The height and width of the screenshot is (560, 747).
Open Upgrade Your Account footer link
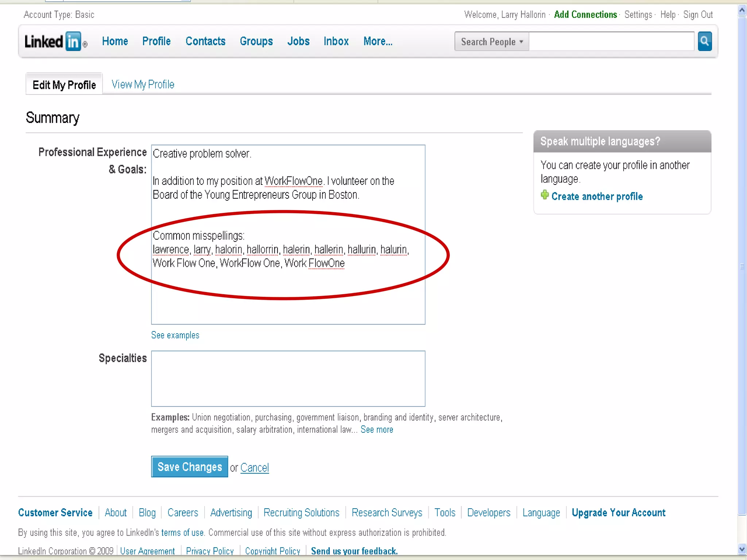tap(618, 513)
